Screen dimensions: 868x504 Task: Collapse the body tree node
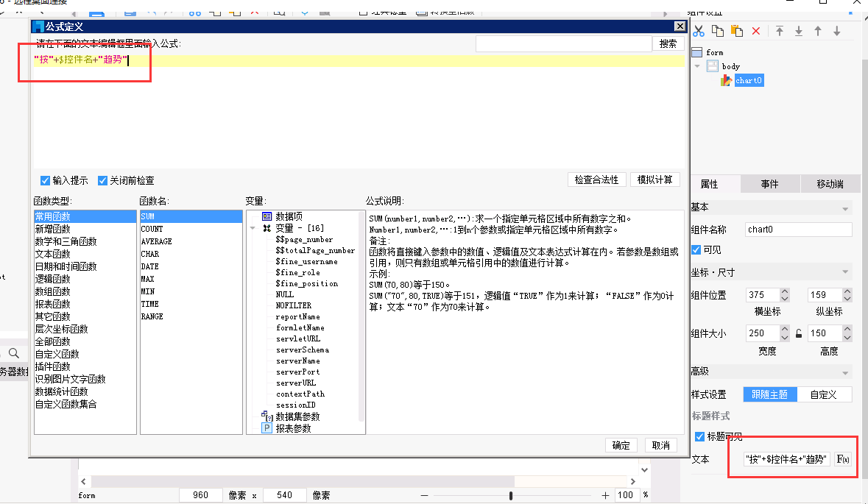[697, 66]
